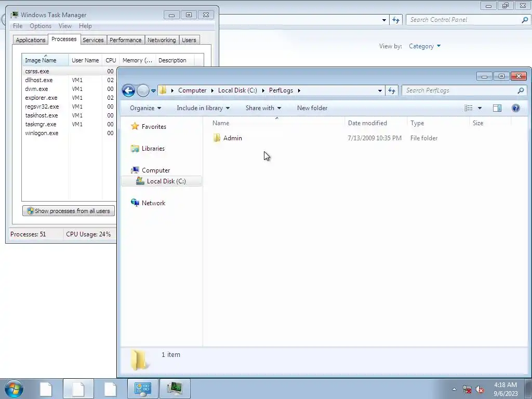Click the large folder icon in the details pane

(139, 360)
